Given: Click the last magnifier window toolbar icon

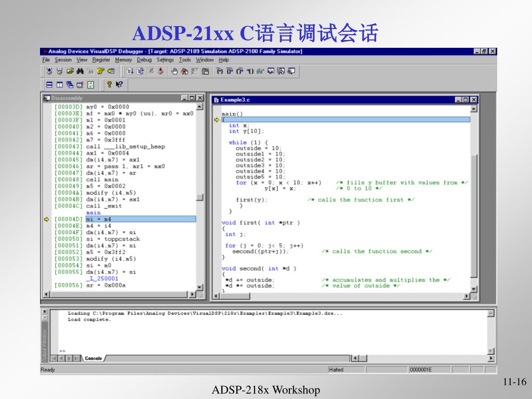Looking at the screenshot, I should [x=291, y=71].
